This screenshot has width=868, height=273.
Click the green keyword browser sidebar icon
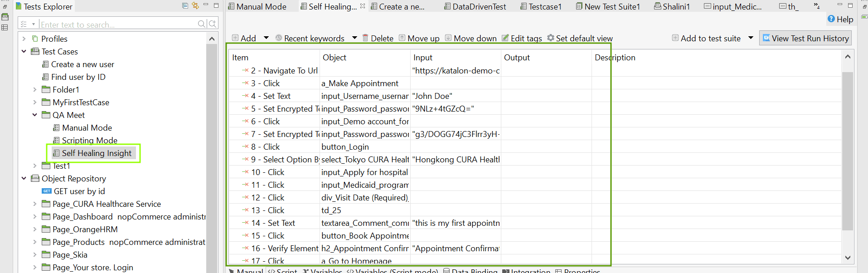coord(5,17)
